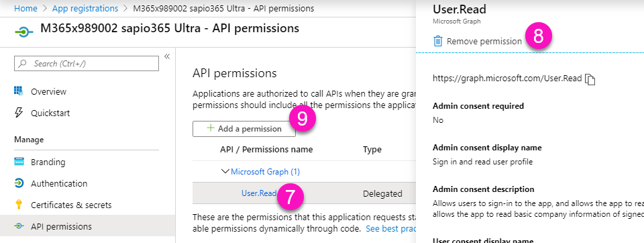Image resolution: width=644 pixels, height=243 pixels.
Task: Click the Overview grid icon
Action: coord(19,91)
